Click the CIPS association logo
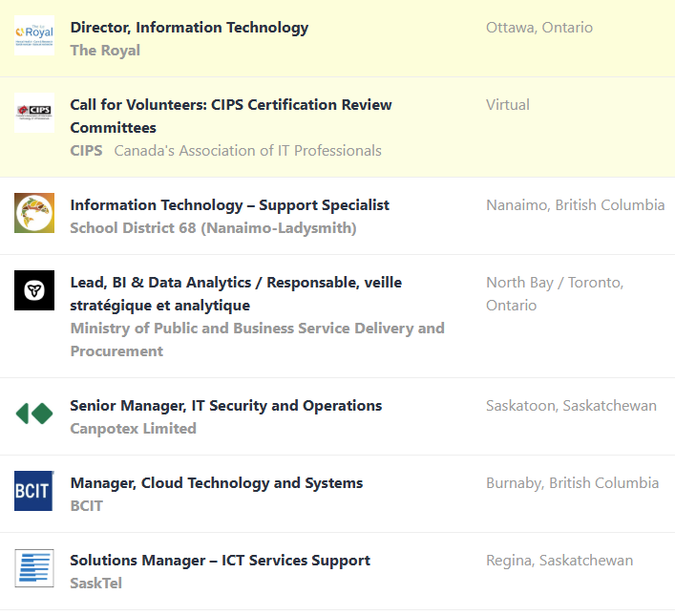The image size is (675, 616). [34, 113]
